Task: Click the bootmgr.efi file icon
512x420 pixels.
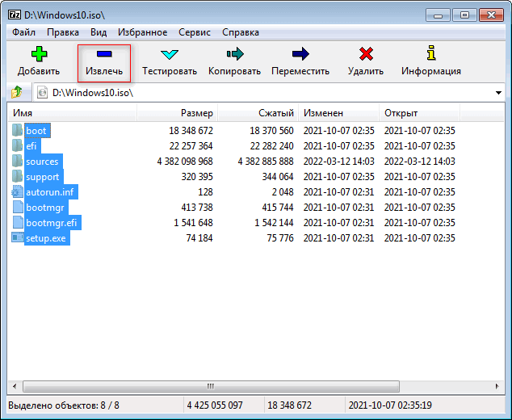Action: [18, 222]
